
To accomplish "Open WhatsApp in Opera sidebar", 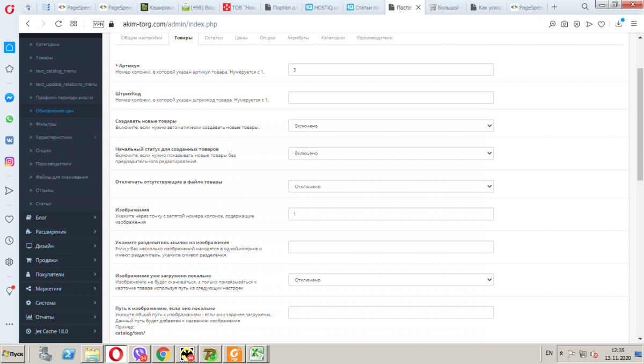I will pos(9,119).
